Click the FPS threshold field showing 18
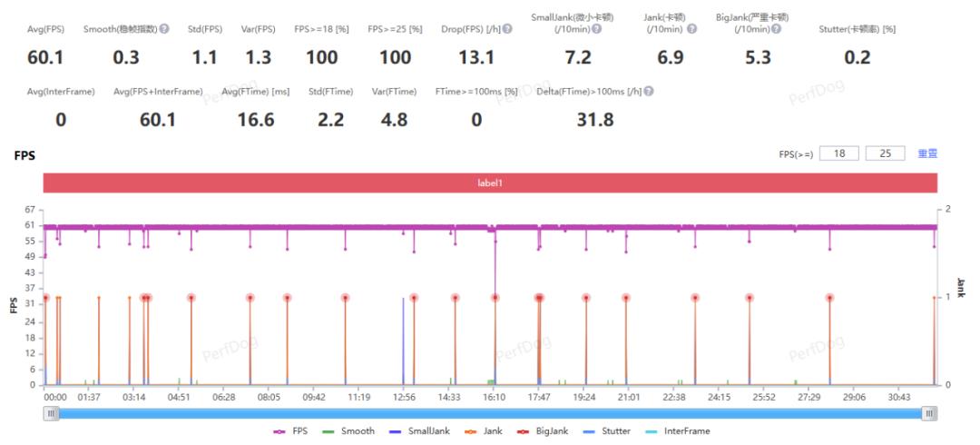980x445 pixels. (x=839, y=153)
